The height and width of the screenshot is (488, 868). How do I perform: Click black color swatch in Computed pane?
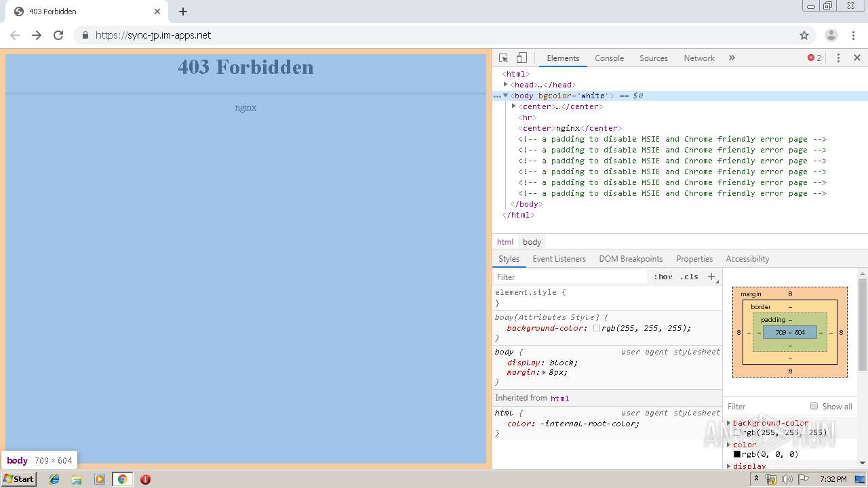[737, 454]
